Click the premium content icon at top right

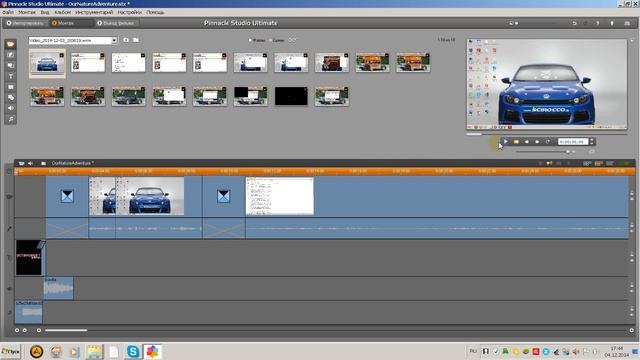click(627, 23)
